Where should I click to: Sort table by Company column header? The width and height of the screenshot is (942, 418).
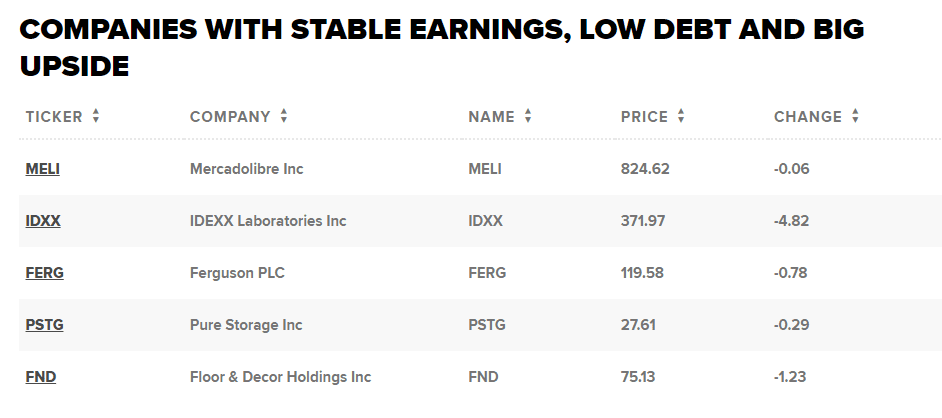pyautogui.click(x=230, y=116)
